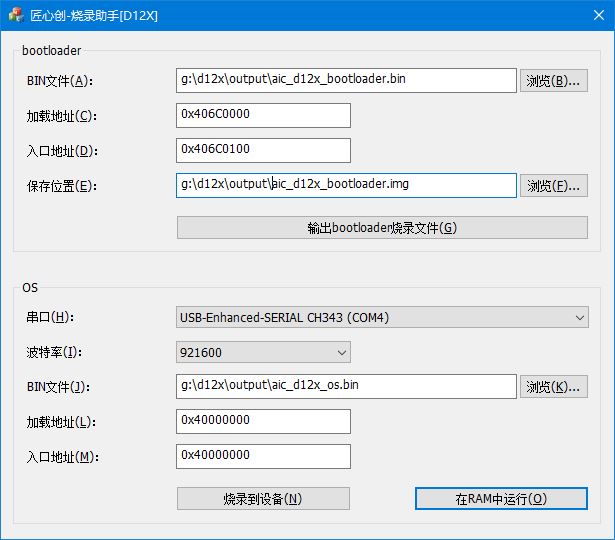Click the OS group title
Screen dimensions: 615x540
click(x=30, y=288)
